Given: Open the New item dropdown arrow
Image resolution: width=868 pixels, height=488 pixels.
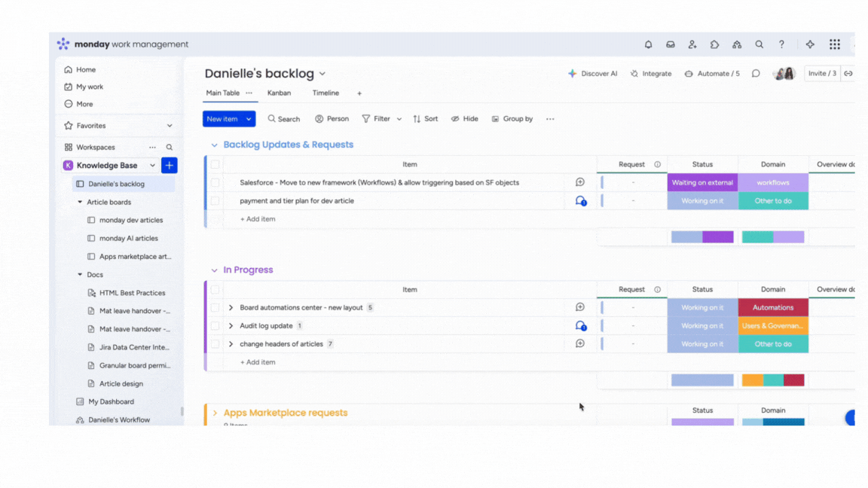Looking at the screenshot, I should pyautogui.click(x=249, y=118).
